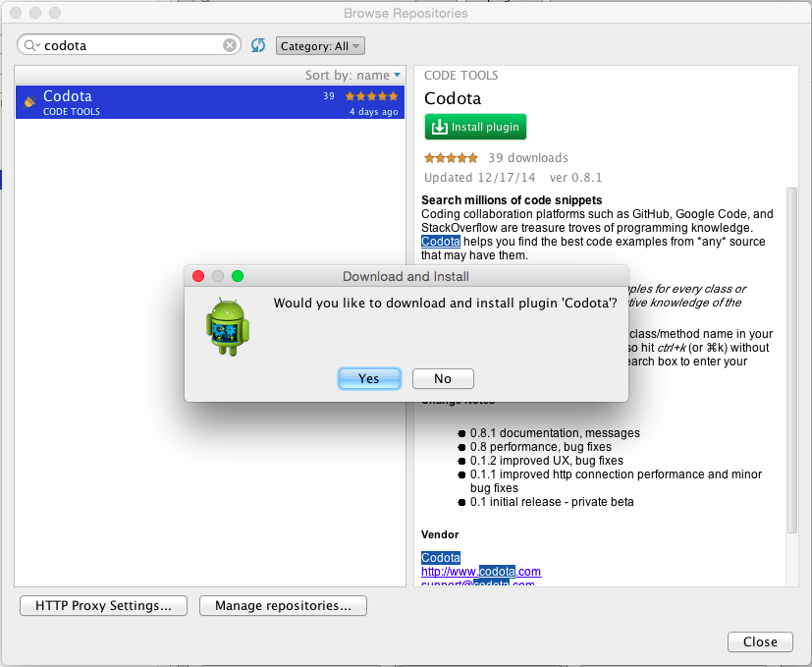
Task: Click the '0.8 performance, bug fixes' change note
Action: [x=541, y=447]
